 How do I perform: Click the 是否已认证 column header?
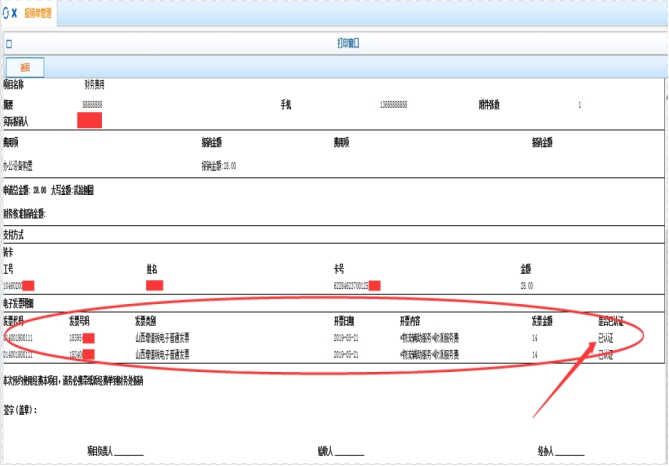pyautogui.click(x=610, y=322)
